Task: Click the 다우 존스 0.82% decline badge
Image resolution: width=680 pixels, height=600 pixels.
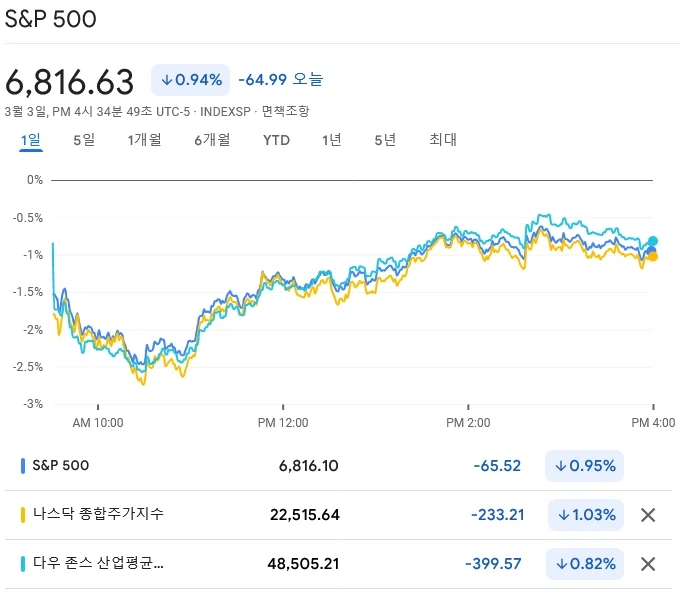Action: point(585,564)
